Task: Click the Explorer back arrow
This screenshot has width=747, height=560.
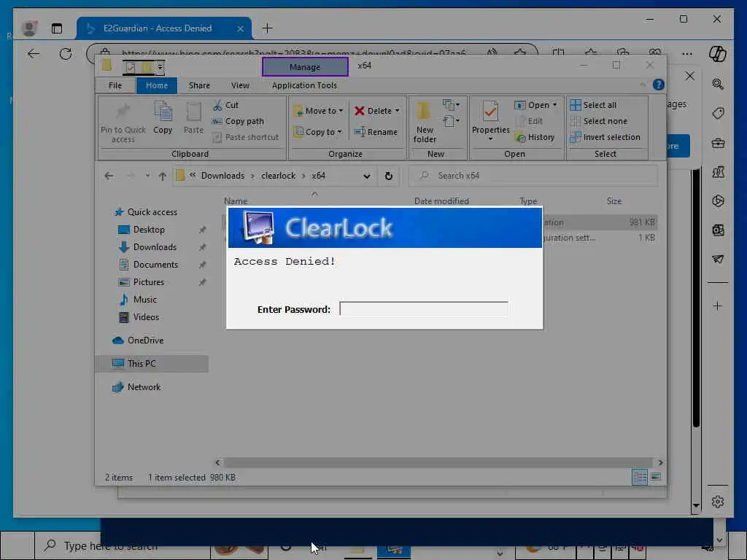Action: [x=109, y=176]
